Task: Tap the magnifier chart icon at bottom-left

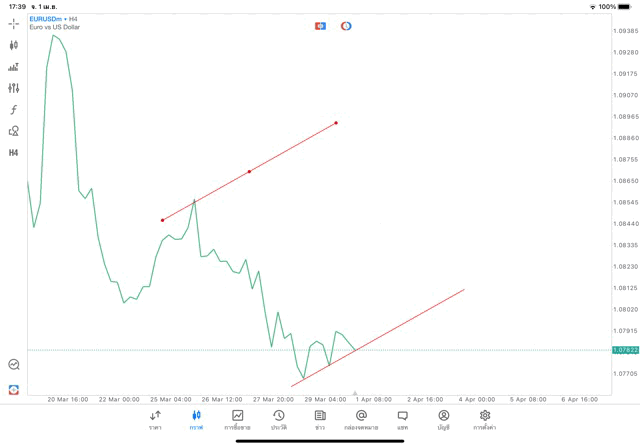Action: (14, 365)
